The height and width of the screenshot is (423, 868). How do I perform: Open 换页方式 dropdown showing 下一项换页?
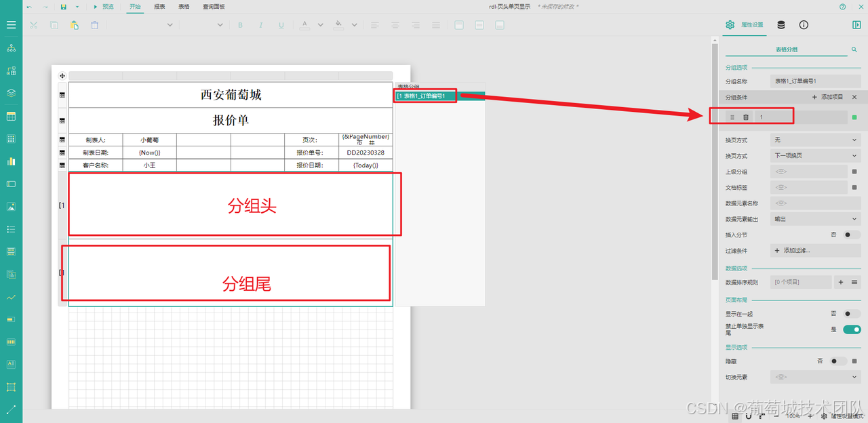coord(816,155)
